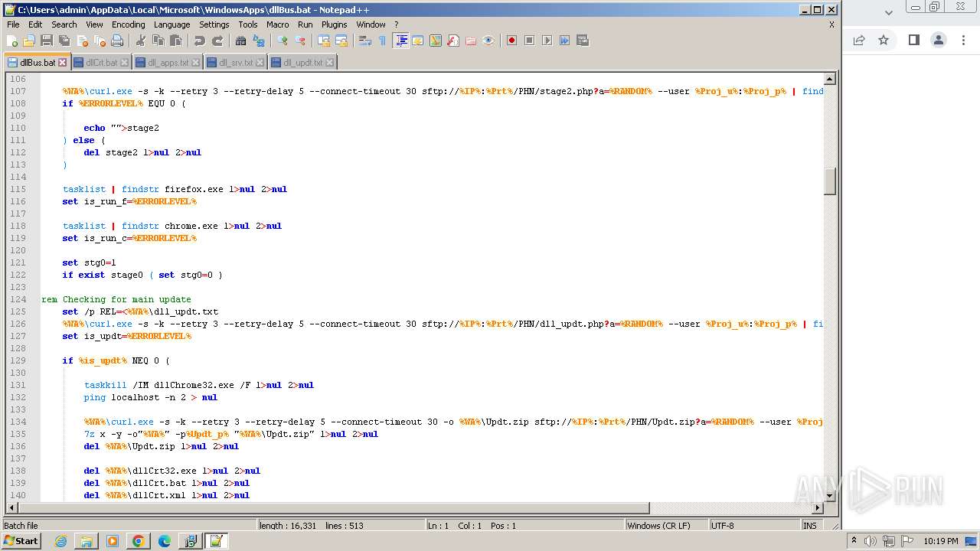Save the current recorded macro
Screen dimensions: 980x551
pyautogui.click(x=583, y=41)
